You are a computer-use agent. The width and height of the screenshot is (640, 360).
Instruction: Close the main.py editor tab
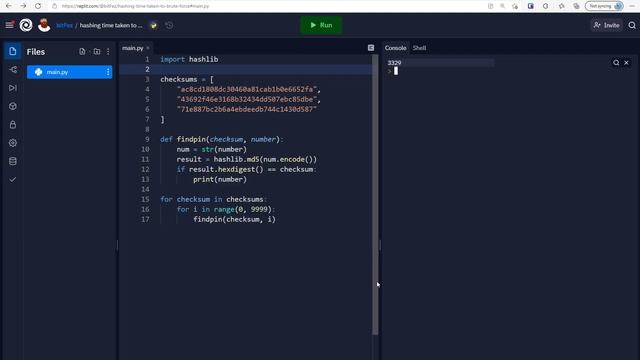coord(148,48)
